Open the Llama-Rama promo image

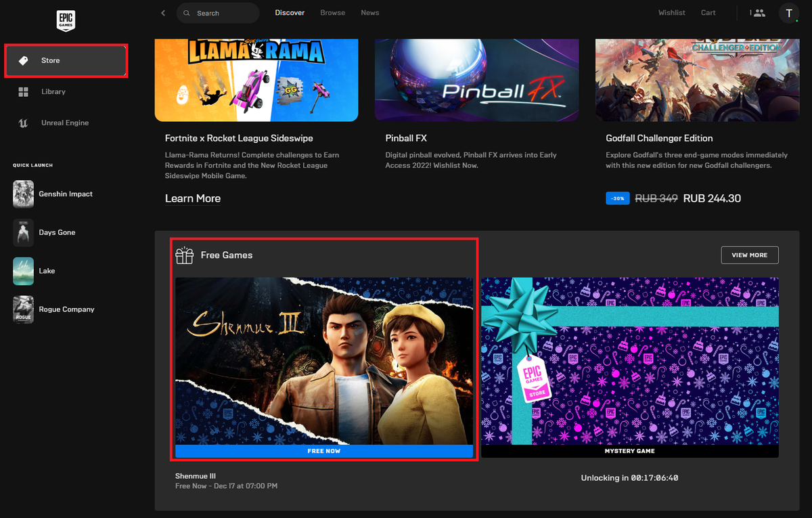click(256, 81)
